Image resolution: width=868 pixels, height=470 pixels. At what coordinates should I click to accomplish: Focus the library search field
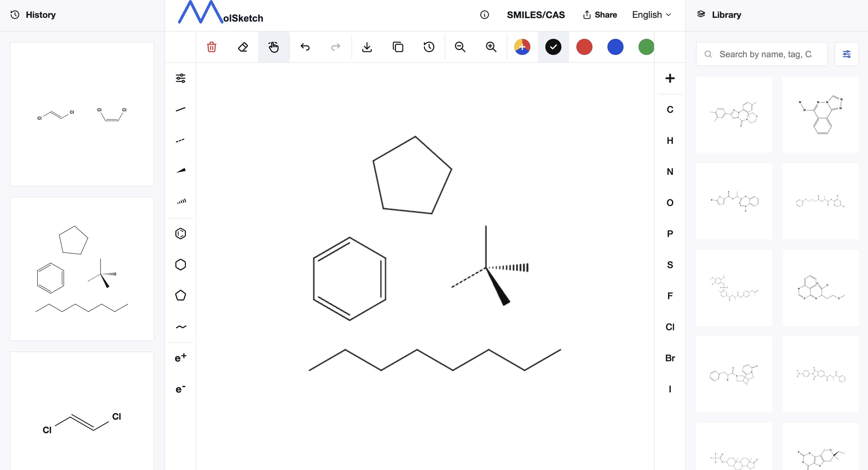point(762,54)
